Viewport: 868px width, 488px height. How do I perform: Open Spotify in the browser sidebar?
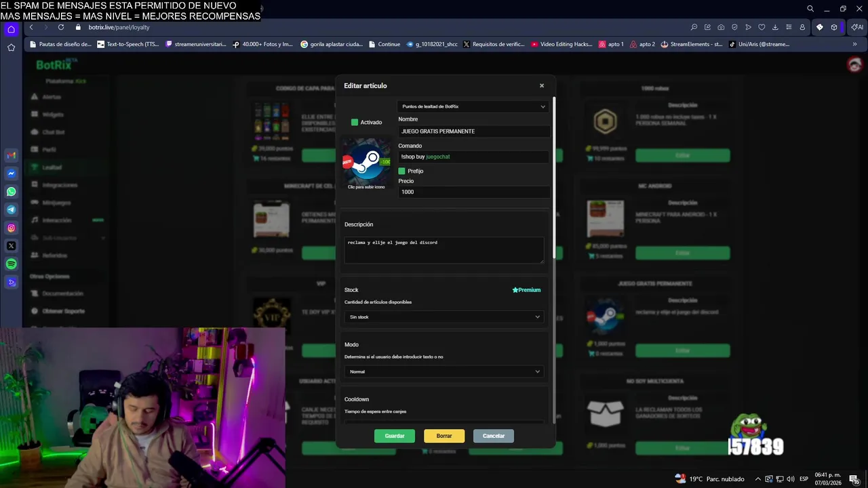[x=11, y=264]
